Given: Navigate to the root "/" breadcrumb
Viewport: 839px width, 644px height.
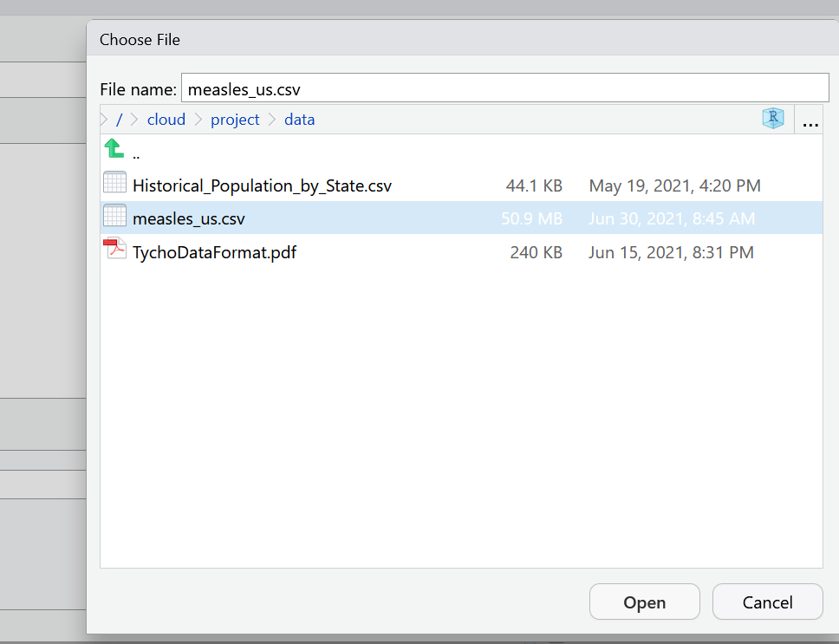Looking at the screenshot, I should [120, 120].
